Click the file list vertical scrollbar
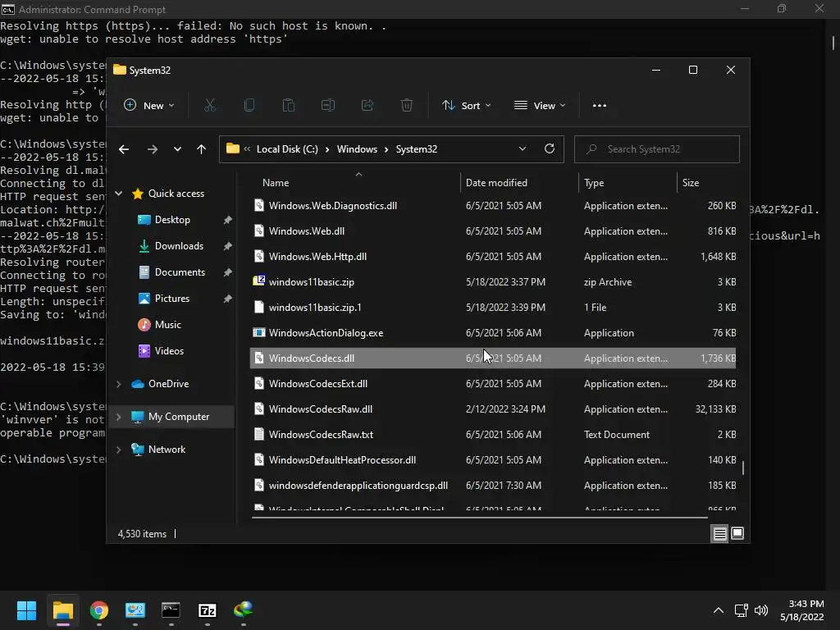 point(742,468)
